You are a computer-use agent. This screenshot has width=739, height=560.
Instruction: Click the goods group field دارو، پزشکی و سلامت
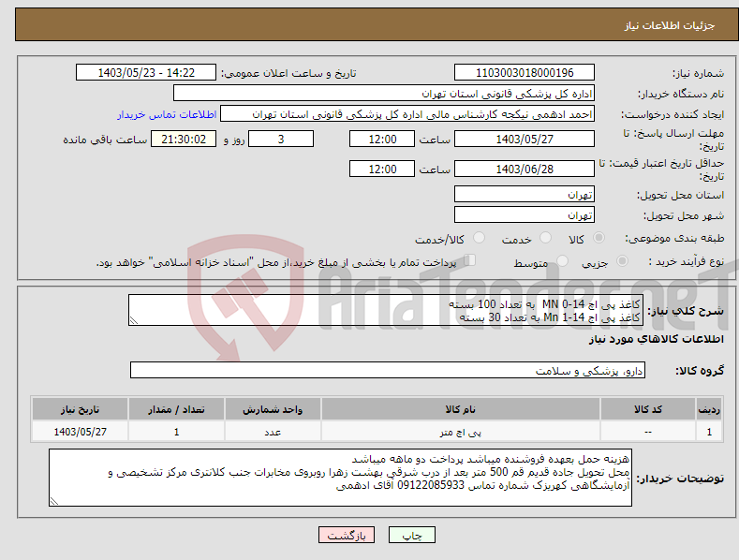click(x=388, y=371)
